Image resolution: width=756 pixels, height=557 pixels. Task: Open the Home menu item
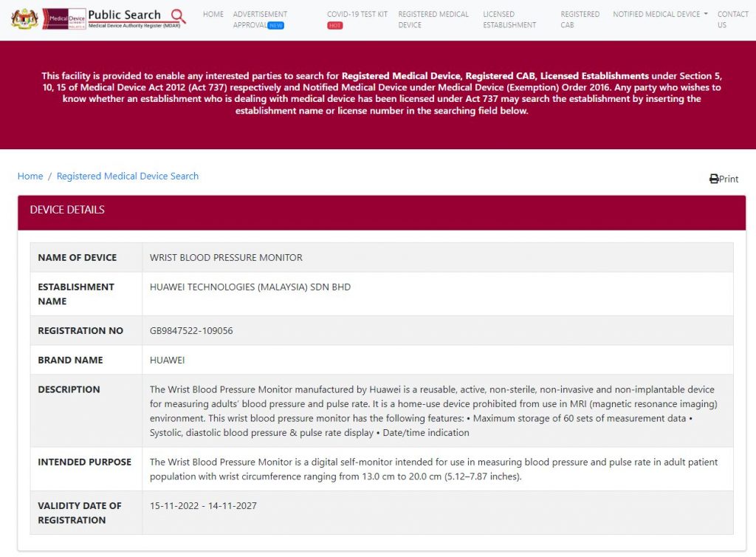coord(213,14)
